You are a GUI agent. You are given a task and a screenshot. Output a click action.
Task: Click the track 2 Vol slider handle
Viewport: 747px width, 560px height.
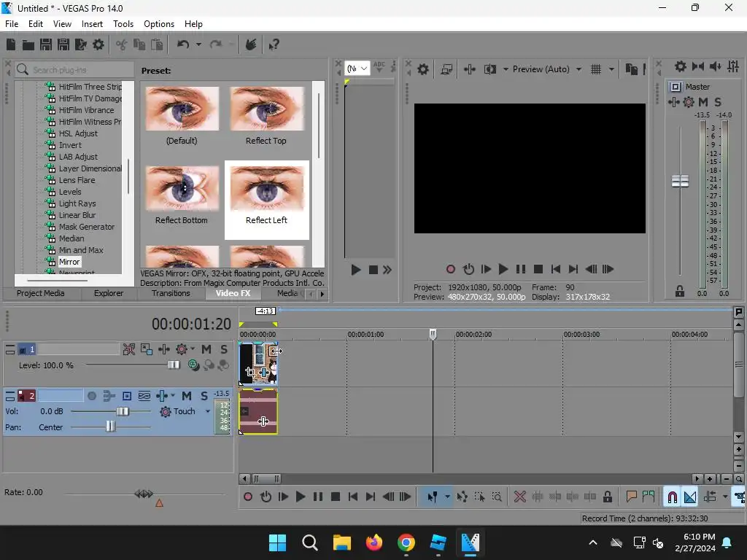click(123, 411)
